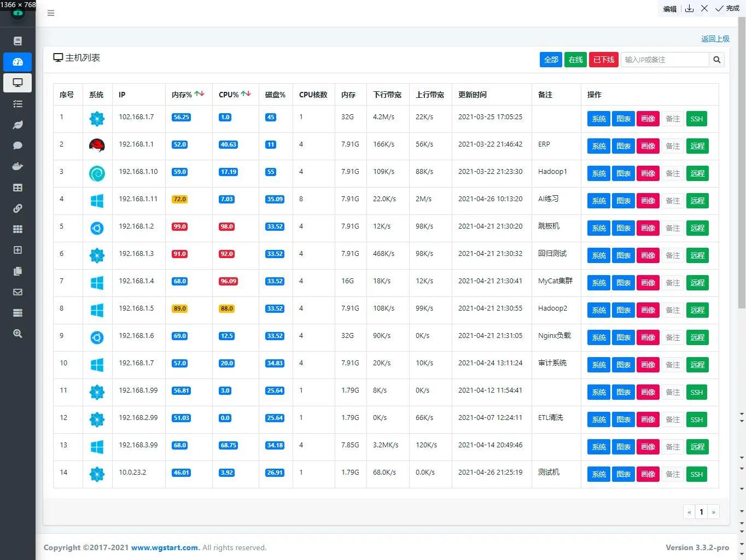Enable the 全部 all-hosts filter
The height and width of the screenshot is (560, 746).
coord(551,60)
